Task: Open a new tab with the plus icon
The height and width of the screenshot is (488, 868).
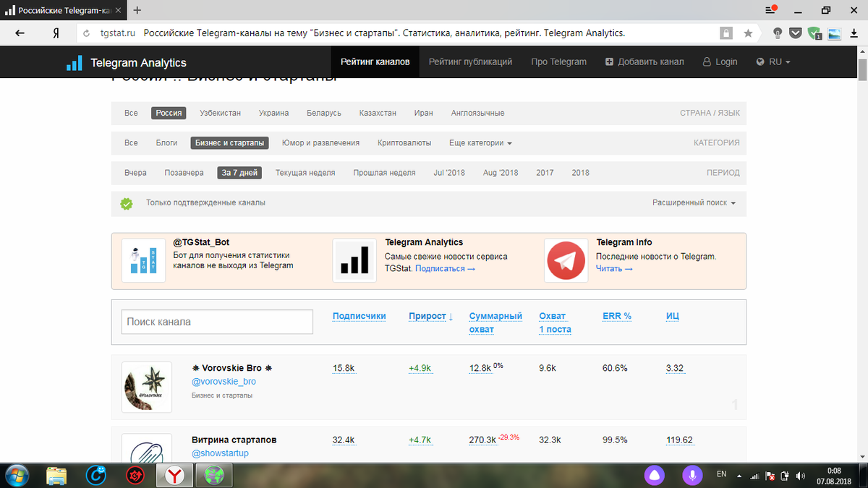Action: tap(137, 10)
